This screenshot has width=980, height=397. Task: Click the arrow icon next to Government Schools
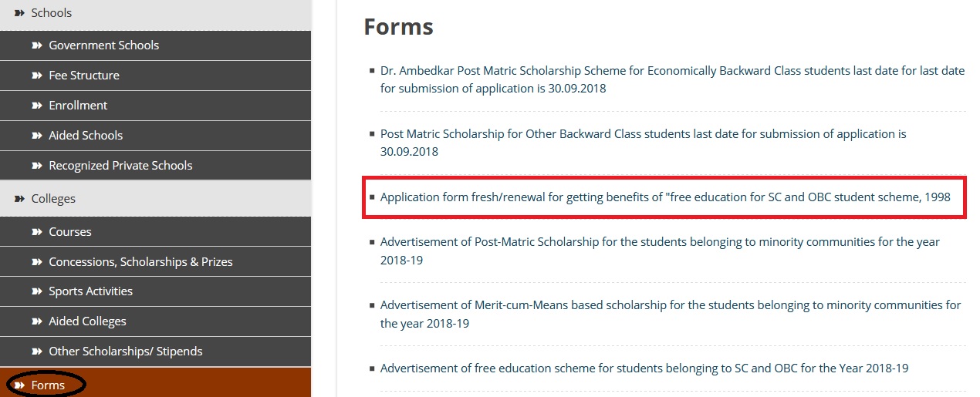36,45
